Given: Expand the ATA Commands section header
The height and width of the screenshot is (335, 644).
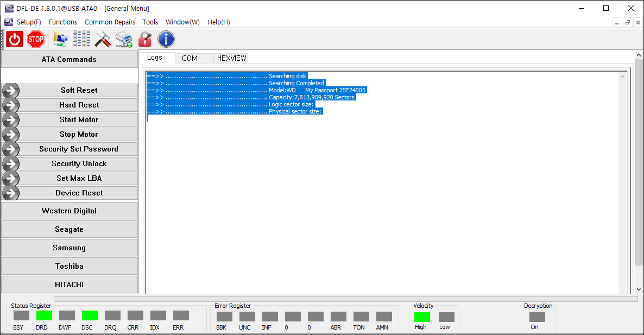Looking at the screenshot, I should [69, 60].
